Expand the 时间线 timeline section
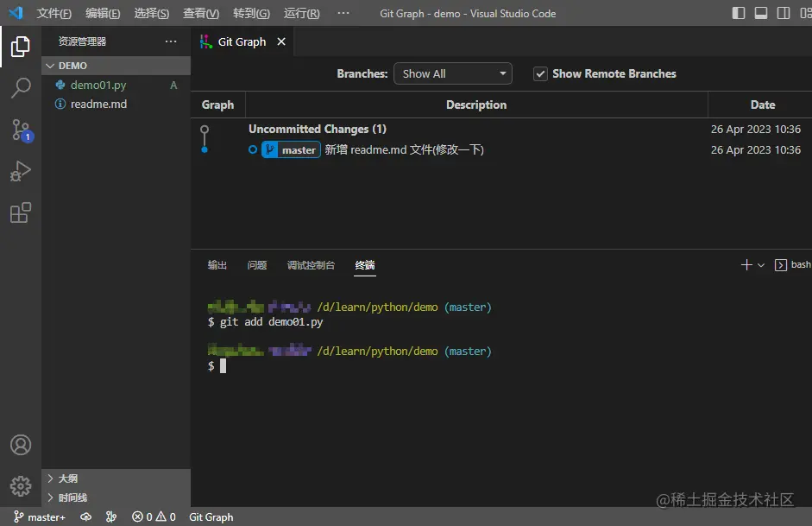The height and width of the screenshot is (526, 812). [116, 497]
